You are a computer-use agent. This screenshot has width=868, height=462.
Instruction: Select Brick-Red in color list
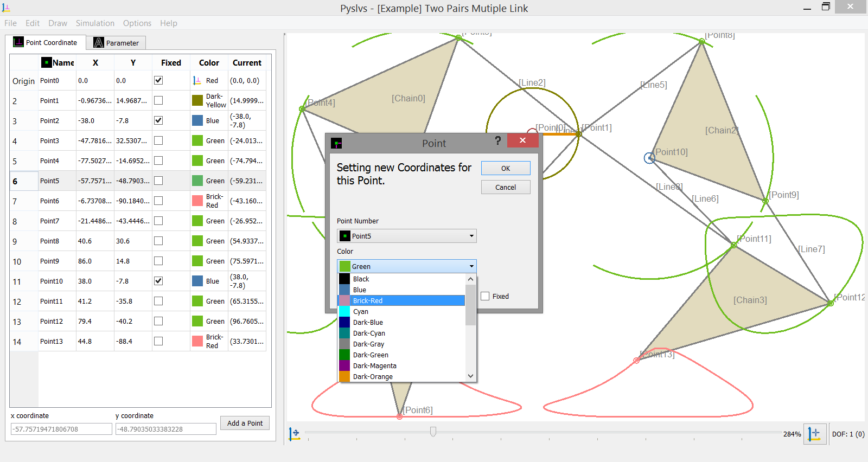[x=401, y=300]
